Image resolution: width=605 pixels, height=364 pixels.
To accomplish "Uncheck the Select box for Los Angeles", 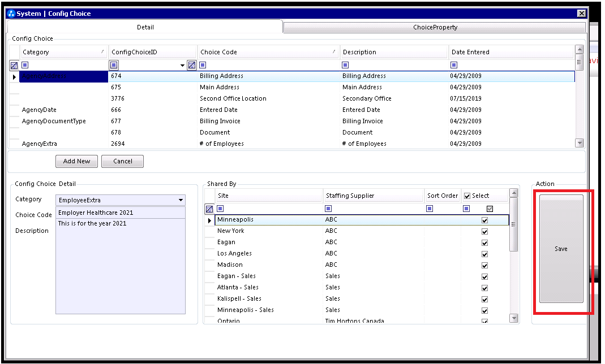I will (x=485, y=254).
